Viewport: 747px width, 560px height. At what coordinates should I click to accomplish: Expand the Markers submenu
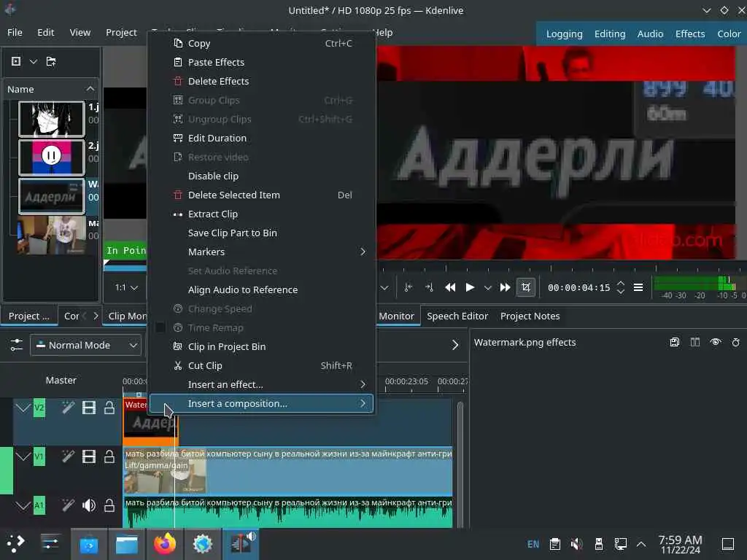(x=262, y=252)
